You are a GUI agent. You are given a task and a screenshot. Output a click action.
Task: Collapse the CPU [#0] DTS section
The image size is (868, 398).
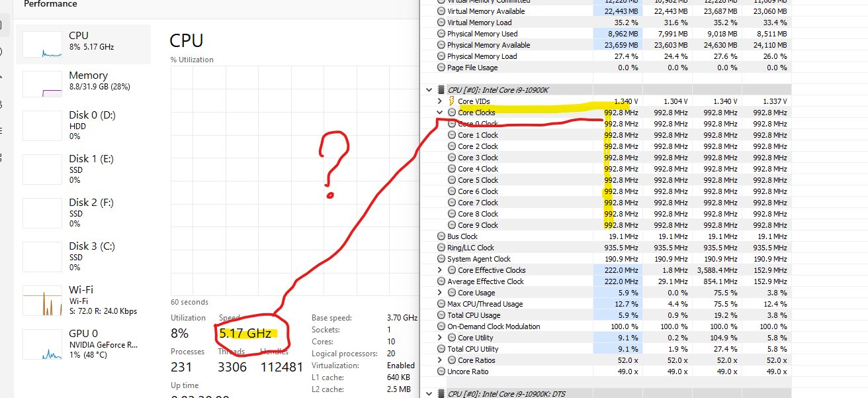(x=429, y=393)
